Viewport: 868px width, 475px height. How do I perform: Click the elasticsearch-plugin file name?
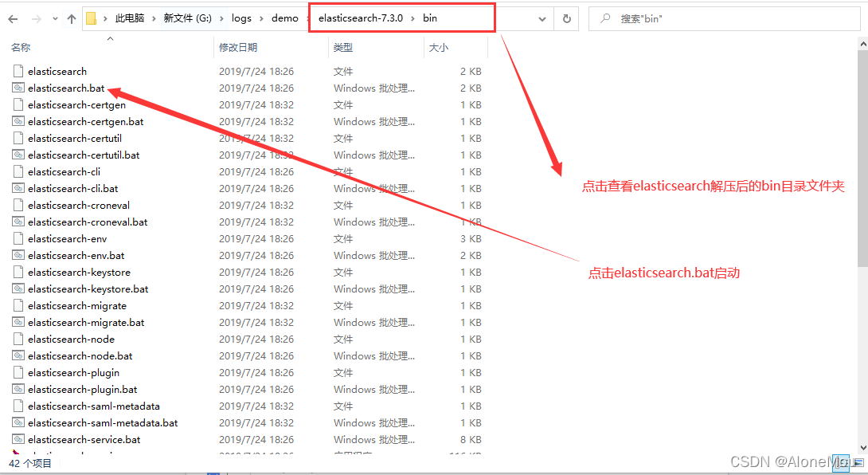[73, 372]
